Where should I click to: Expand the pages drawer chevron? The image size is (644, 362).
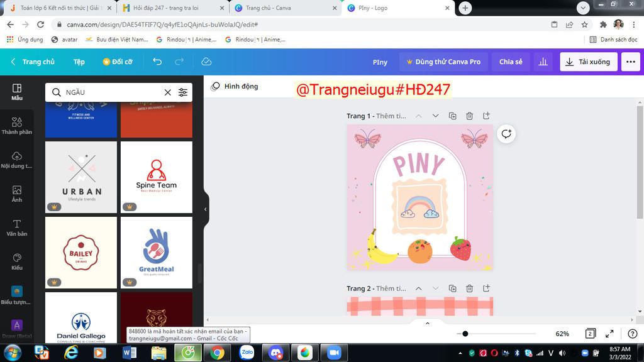(x=428, y=324)
